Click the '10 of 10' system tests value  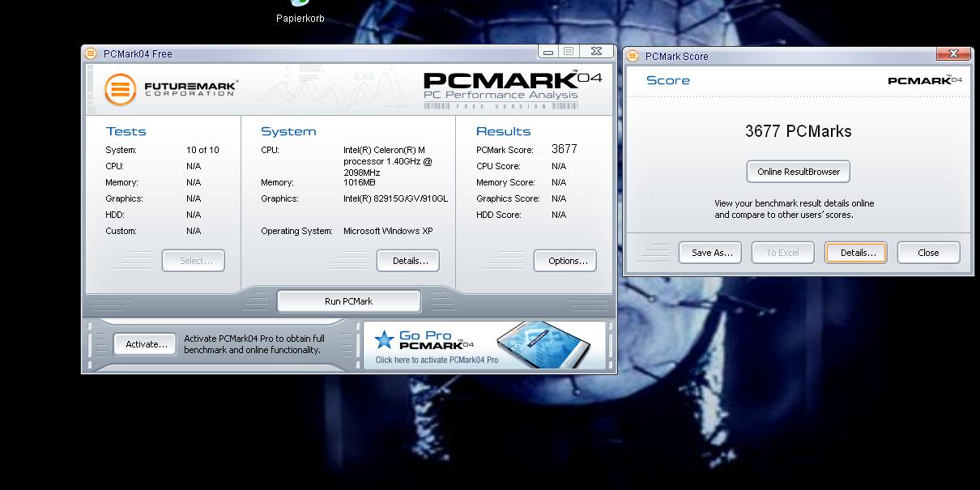(202, 150)
